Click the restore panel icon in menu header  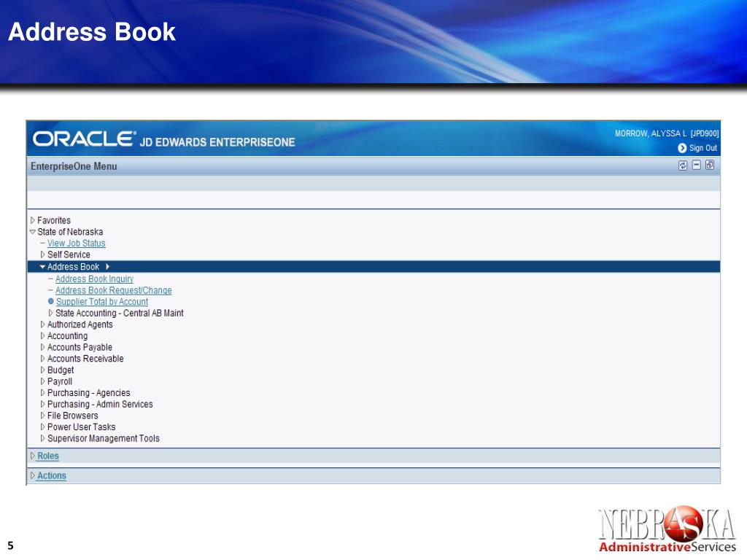click(x=710, y=165)
